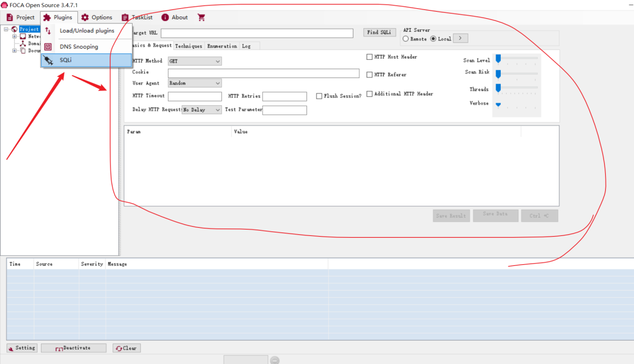The width and height of the screenshot is (634, 364).
Task: Click the Ctrl +C button
Action: [539, 215]
